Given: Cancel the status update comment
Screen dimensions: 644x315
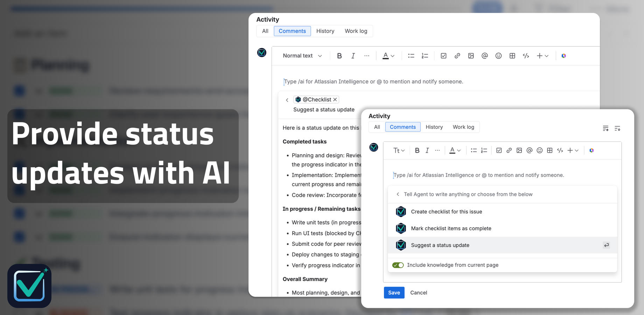Looking at the screenshot, I should coord(419,293).
